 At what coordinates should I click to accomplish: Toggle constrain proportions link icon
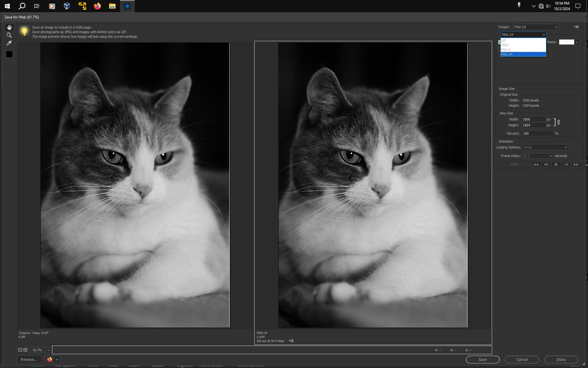tap(559, 122)
